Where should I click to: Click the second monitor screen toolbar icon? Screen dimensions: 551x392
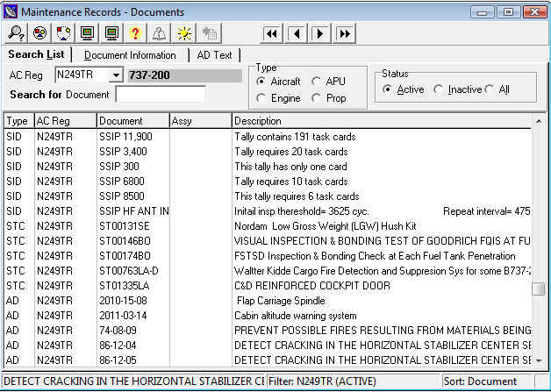[x=111, y=33]
